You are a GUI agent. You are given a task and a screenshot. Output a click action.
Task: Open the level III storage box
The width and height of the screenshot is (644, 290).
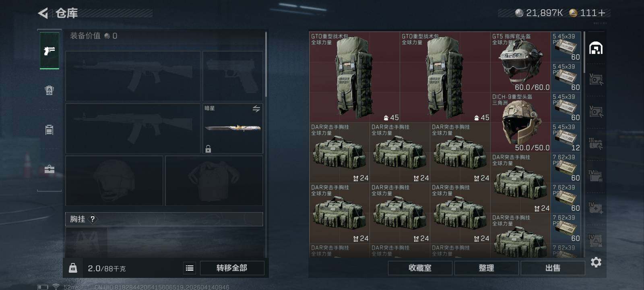[x=596, y=143]
